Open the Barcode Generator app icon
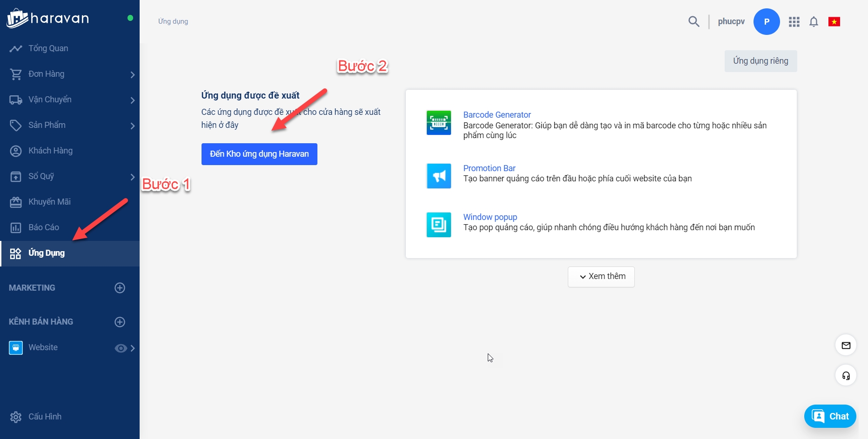 [x=438, y=123]
